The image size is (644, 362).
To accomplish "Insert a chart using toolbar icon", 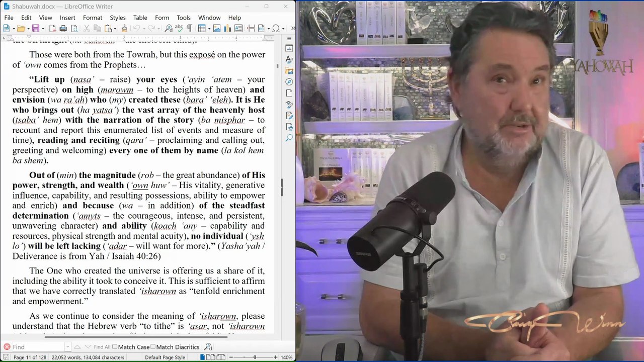I will pyautogui.click(x=227, y=29).
